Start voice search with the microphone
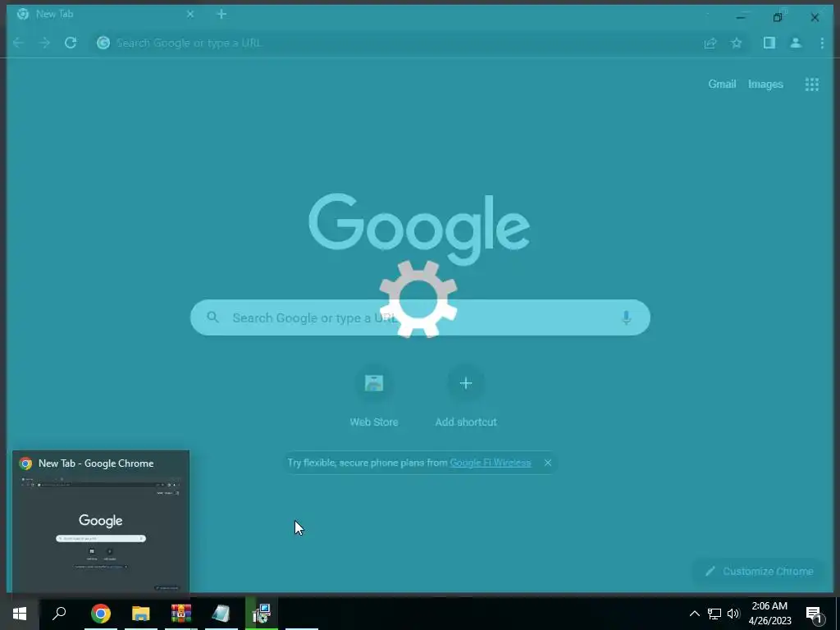840x630 pixels. coord(626,317)
